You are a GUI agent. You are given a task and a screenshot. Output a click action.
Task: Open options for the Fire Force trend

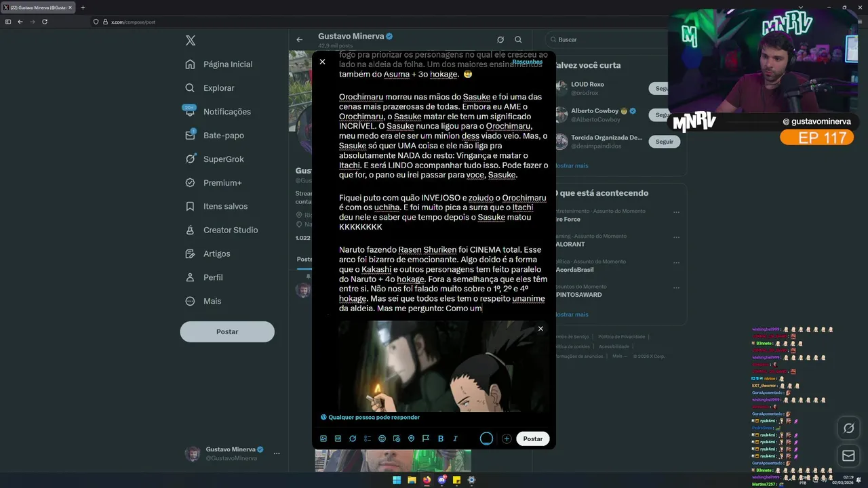point(676,212)
